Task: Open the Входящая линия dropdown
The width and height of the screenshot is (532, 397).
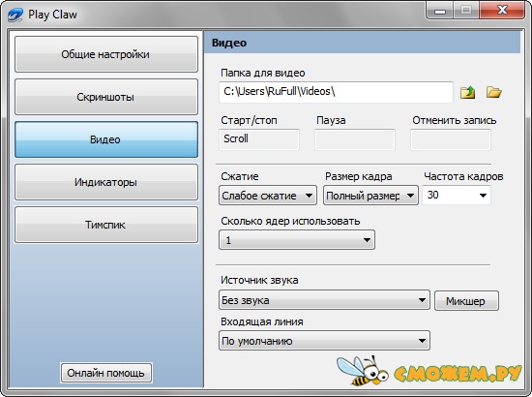Action: click(x=324, y=341)
